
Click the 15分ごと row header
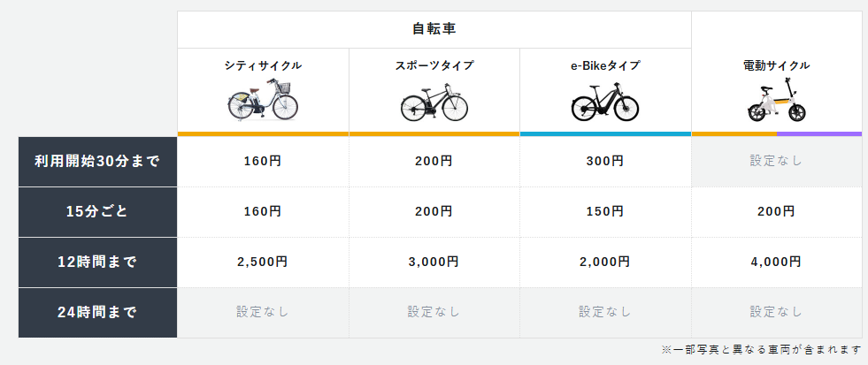97,212
